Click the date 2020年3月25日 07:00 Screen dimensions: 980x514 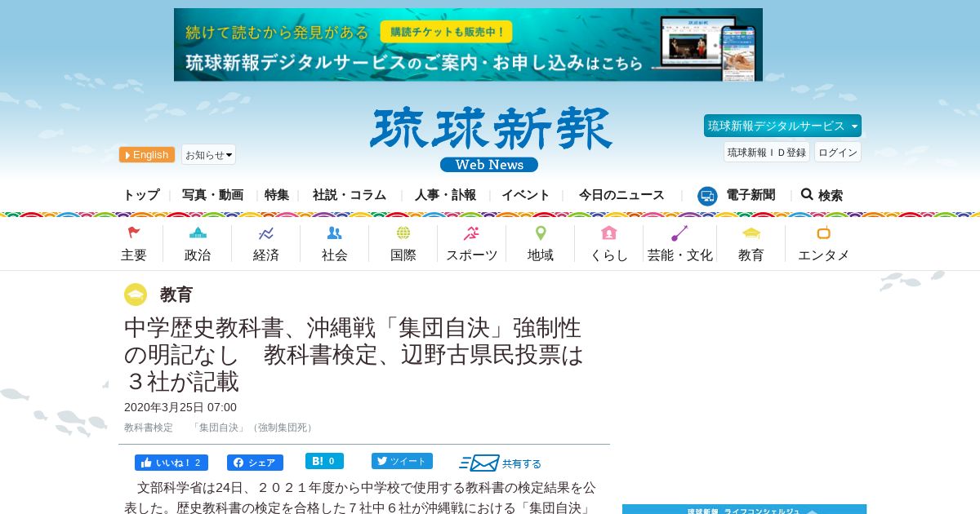tap(180, 407)
